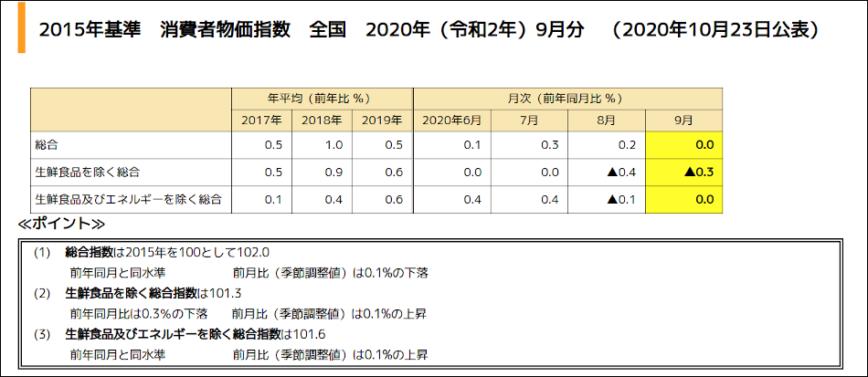Click the '2019年' column header
The height and width of the screenshot is (377, 868).
pyautogui.click(x=383, y=120)
